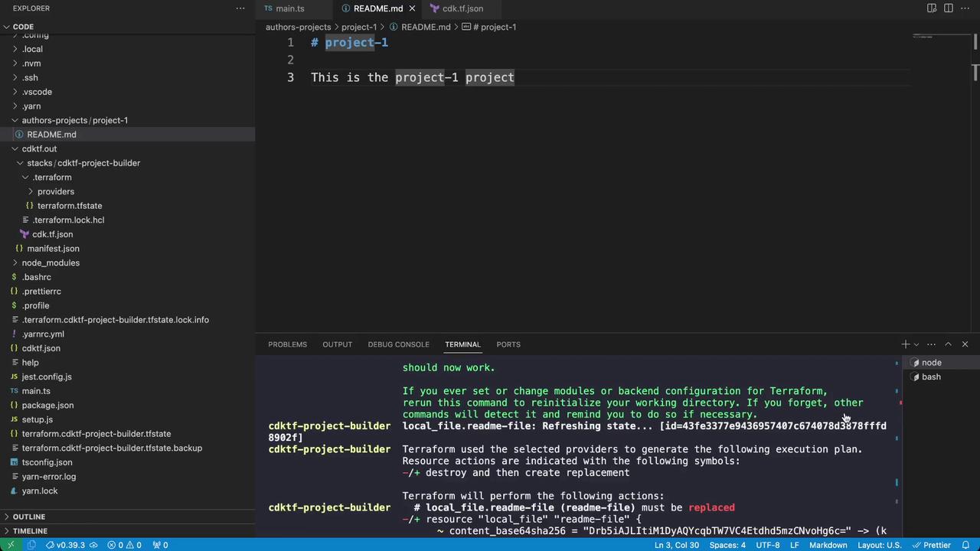Click the ports forwarded status indicator
The height and width of the screenshot is (551, 980).
click(160, 545)
